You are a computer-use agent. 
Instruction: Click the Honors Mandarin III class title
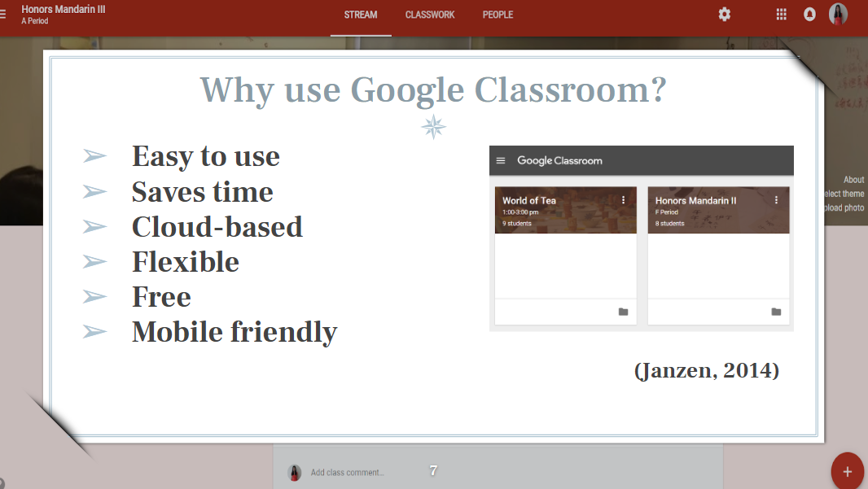tap(64, 10)
